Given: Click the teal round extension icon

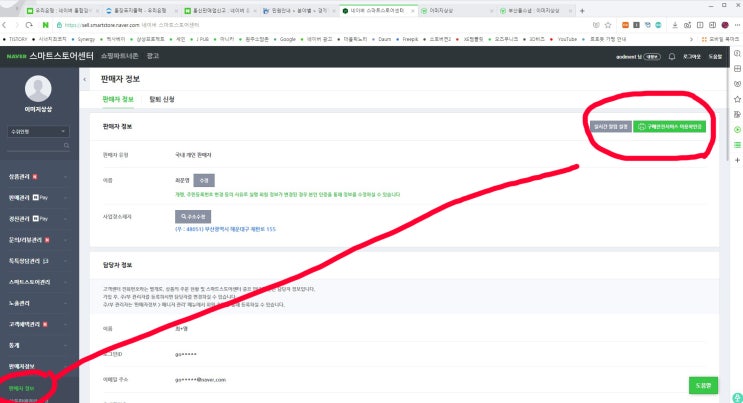Looking at the screenshot, I should click(x=658, y=25).
